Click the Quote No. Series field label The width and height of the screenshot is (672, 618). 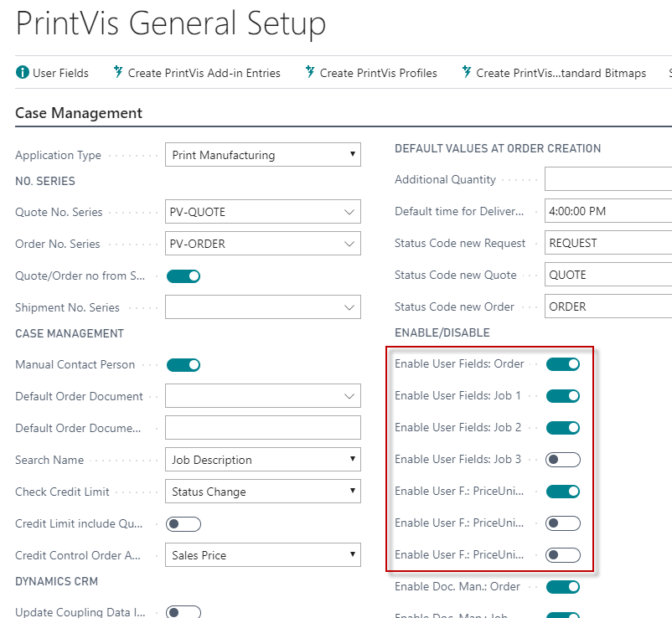pyautogui.click(x=59, y=212)
